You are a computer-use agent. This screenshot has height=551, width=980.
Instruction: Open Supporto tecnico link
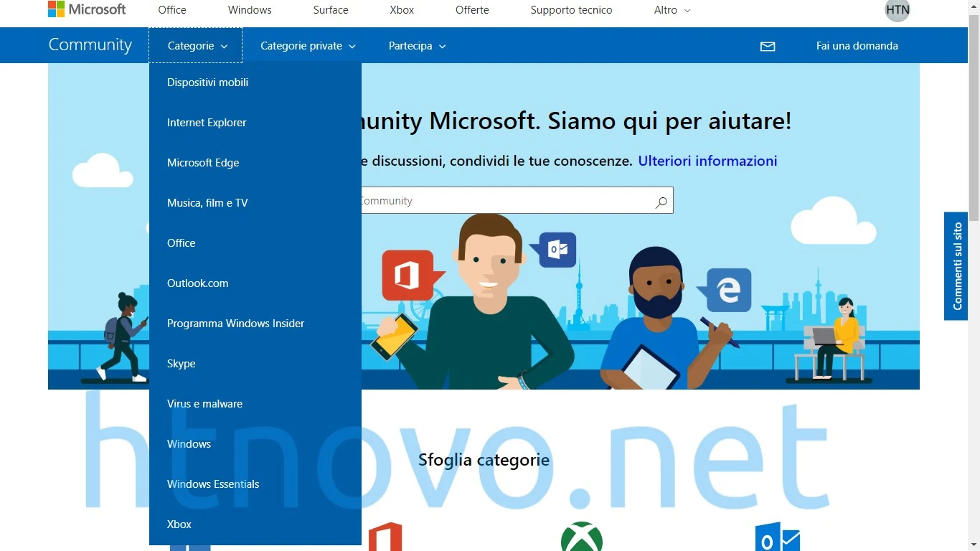click(571, 10)
